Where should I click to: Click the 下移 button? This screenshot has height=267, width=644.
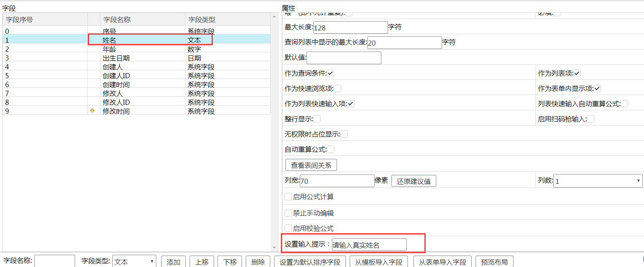click(230, 262)
